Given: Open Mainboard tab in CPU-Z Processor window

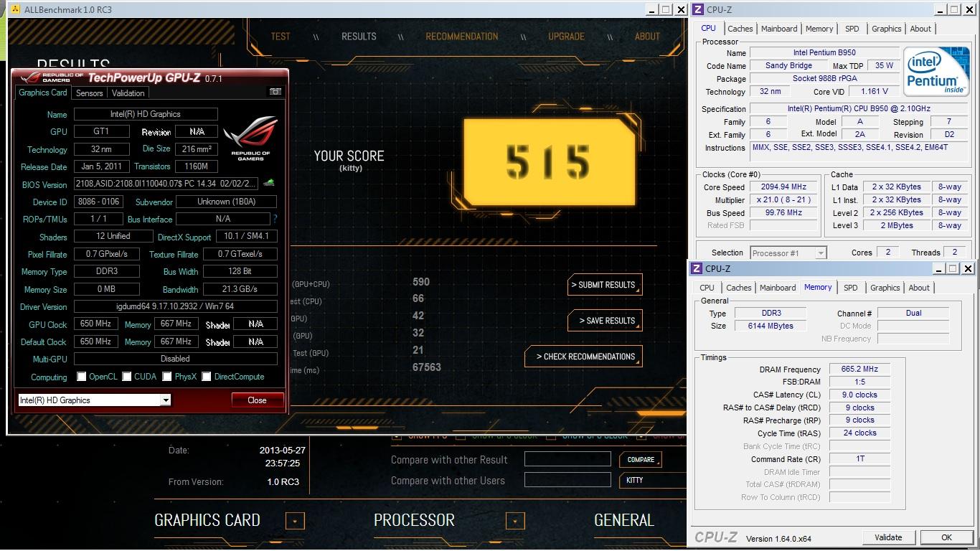Looking at the screenshot, I should coord(779,29).
